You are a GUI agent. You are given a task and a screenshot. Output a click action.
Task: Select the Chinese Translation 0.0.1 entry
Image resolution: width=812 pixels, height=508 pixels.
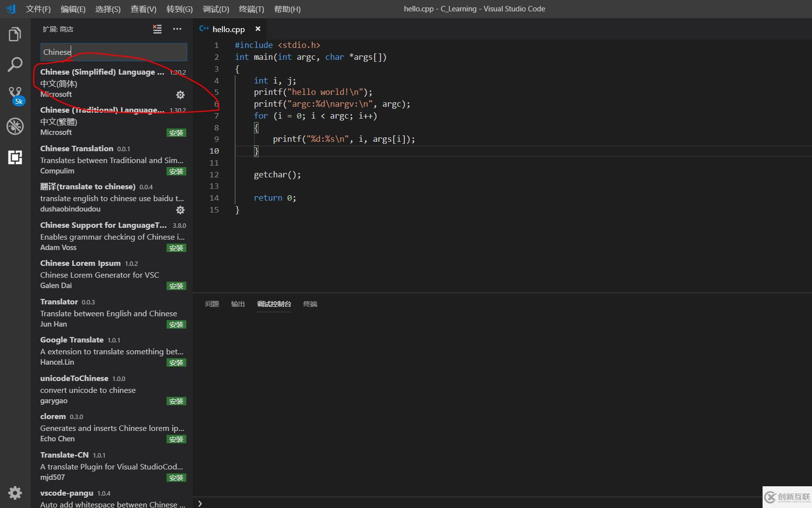[x=112, y=160]
